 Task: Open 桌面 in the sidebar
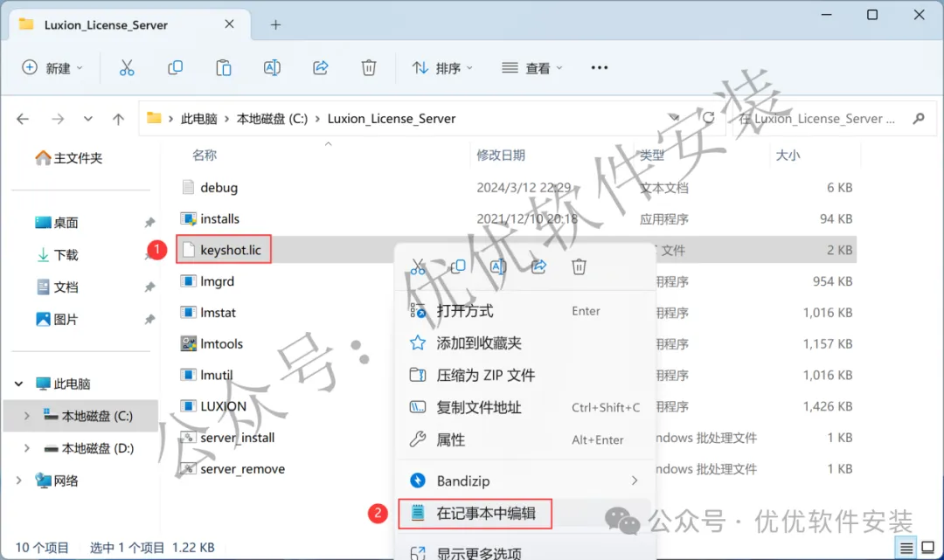pos(57,223)
